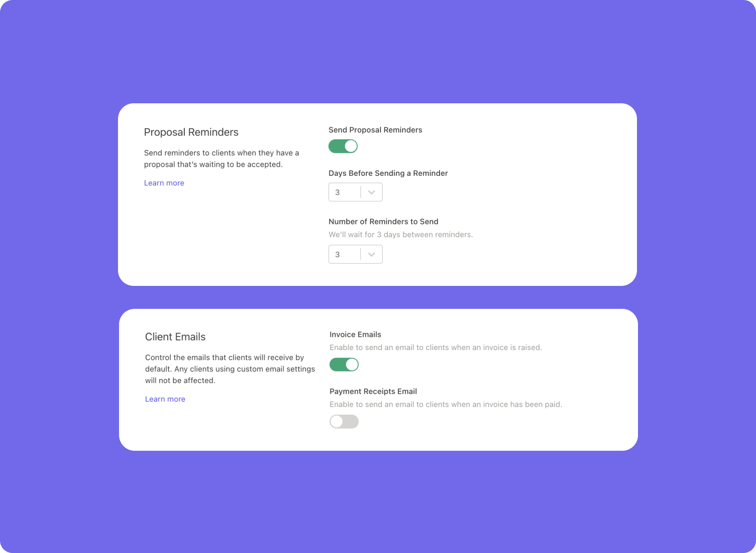Click the Client Emails description paragraph
This screenshot has height=553, width=756.
click(230, 369)
